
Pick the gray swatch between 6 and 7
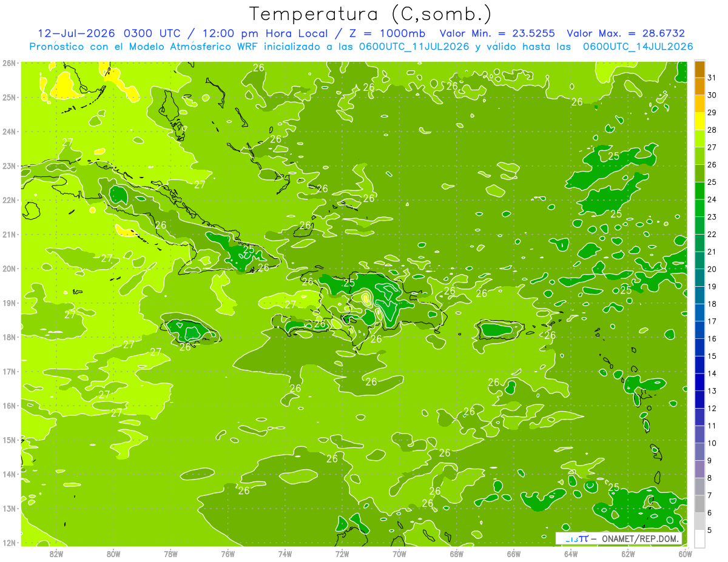click(700, 504)
